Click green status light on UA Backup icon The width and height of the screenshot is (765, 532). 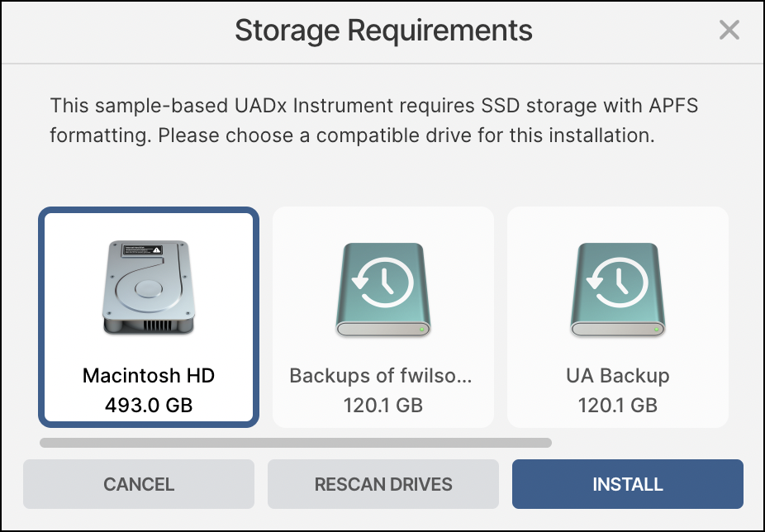[x=656, y=330]
